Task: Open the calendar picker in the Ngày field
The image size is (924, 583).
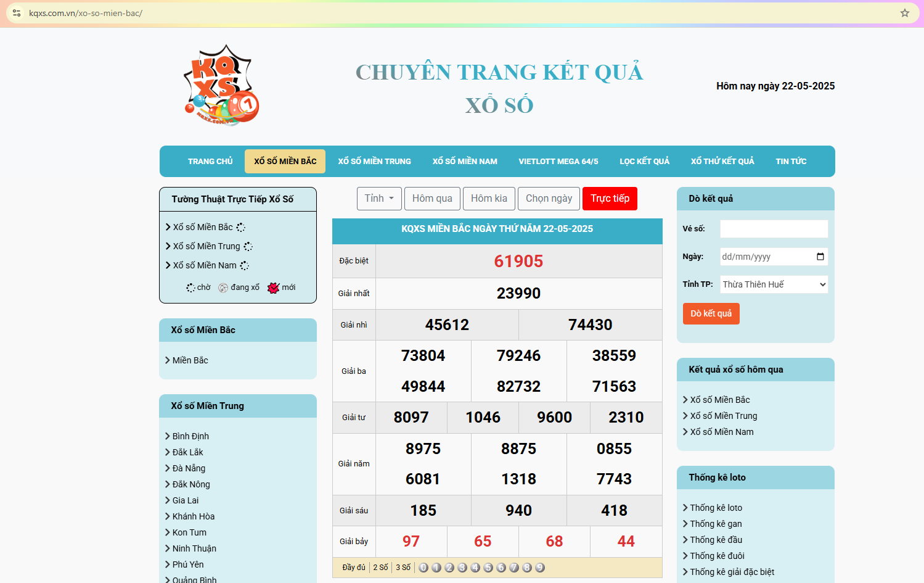Action: click(x=820, y=257)
